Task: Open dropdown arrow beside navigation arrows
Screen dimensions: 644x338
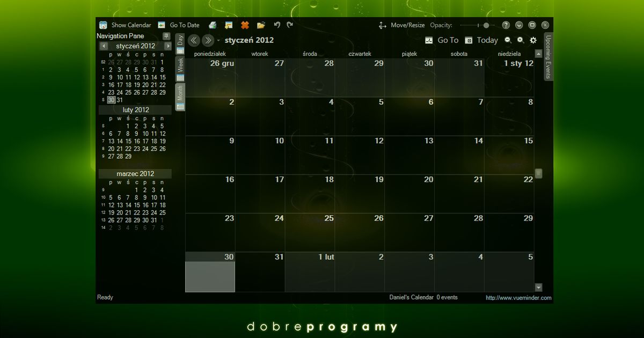Action: coord(219,41)
